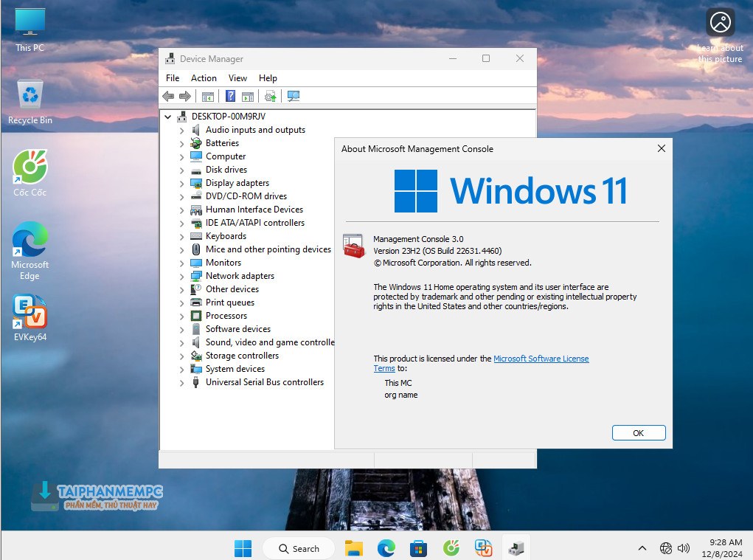This screenshot has width=753, height=560.
Task: Collapse the DESKTOP-00M9RJV root node
Action: click(168, 117)
